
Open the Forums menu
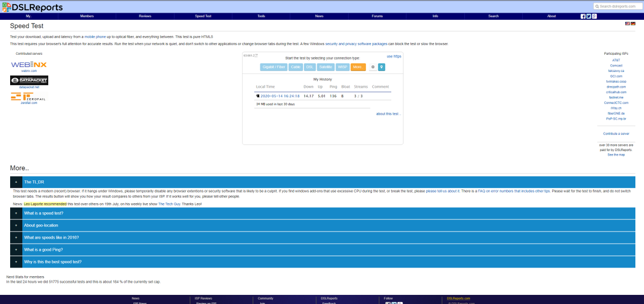(377, 16)
